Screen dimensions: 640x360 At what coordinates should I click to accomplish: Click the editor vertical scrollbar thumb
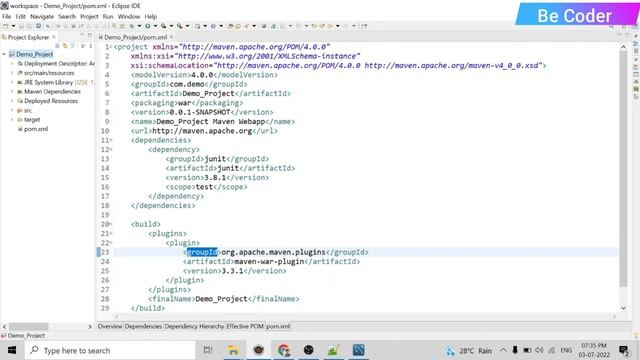[x=623, y=169]
